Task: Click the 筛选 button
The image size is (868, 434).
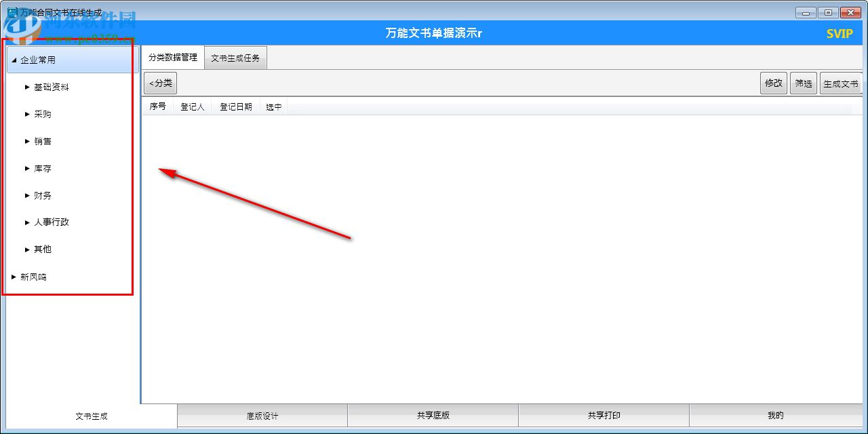Action: [804, 83]
